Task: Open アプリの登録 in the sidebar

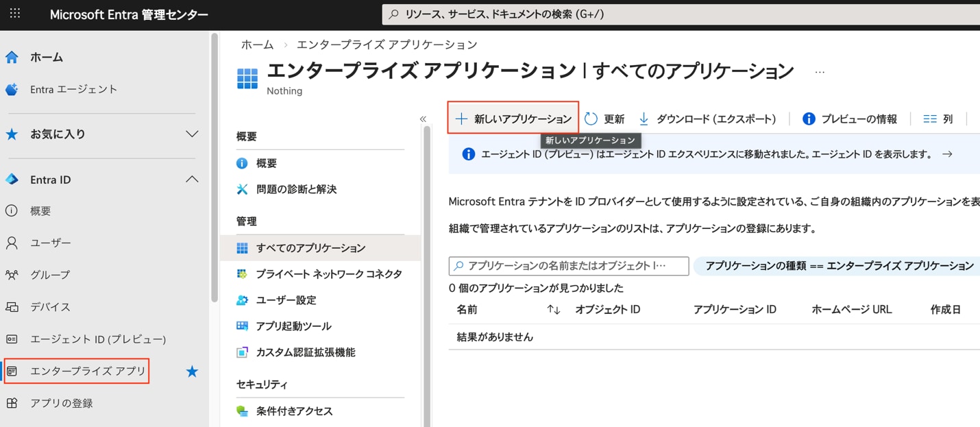Action: coord(61,403)
